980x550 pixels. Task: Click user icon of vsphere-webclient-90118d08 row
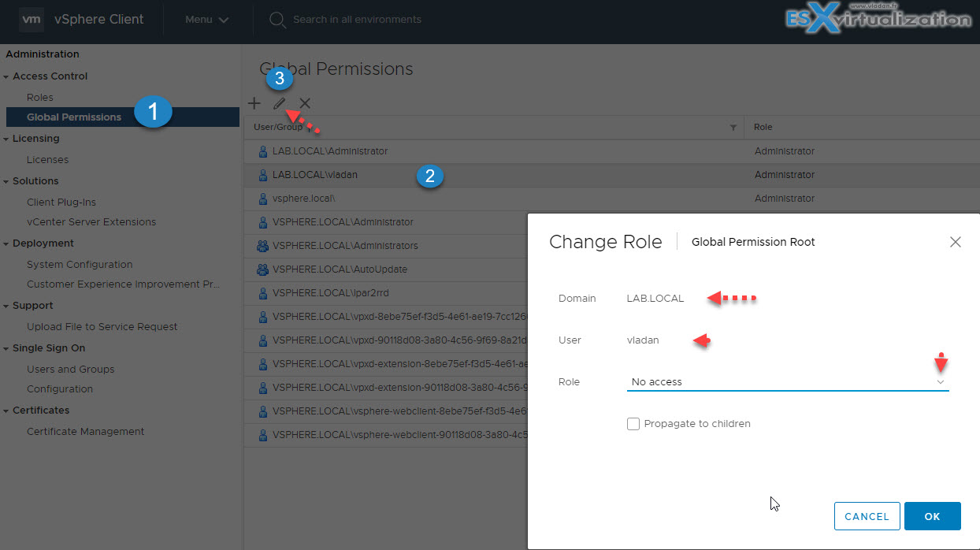click(263, 434)
